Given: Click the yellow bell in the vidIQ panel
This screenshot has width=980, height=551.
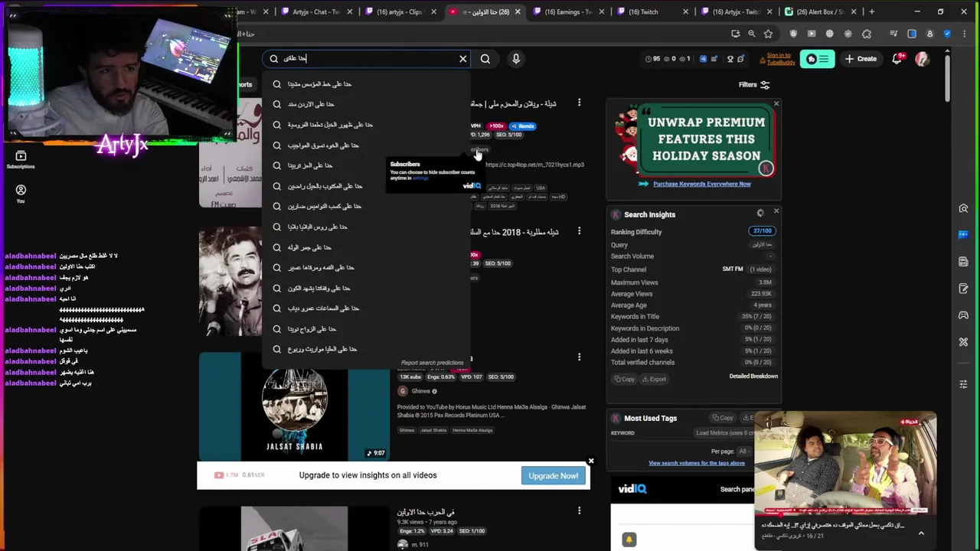Looking at the screenshot, I should pyautogui.click(x=629, y=539).
